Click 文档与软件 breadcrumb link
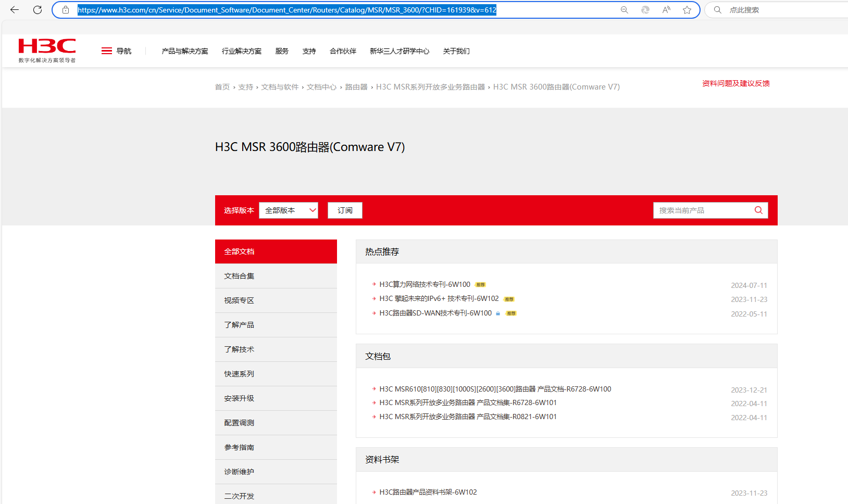The width and height of the screenshot is (848, 504). 280,87
